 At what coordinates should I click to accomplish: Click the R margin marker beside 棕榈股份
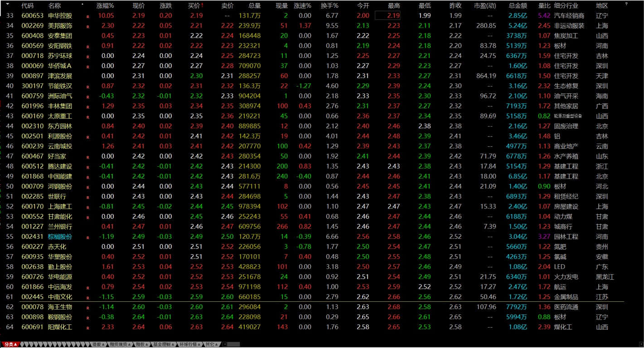pos(88,237)
